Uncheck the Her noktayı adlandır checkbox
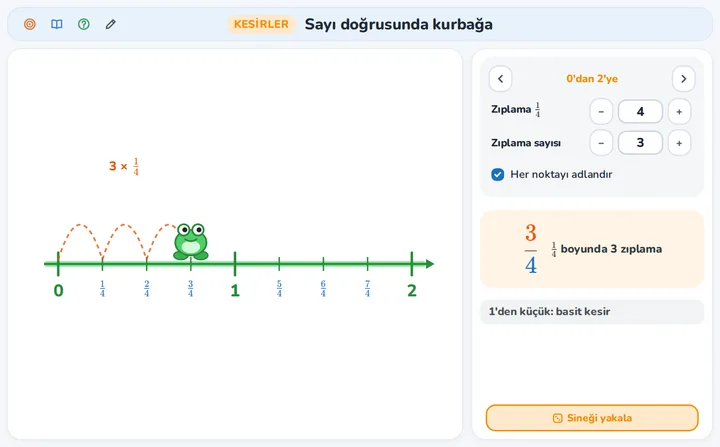 click(x=497, y=175)
